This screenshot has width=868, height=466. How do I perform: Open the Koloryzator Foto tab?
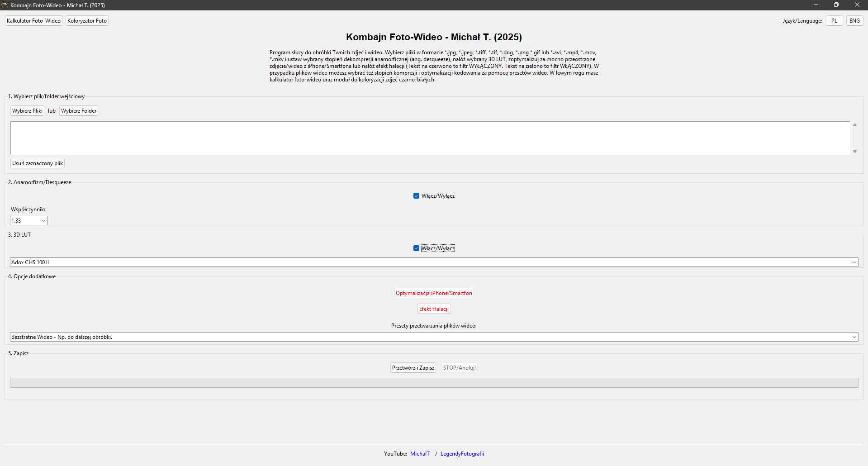coord(87,20)
